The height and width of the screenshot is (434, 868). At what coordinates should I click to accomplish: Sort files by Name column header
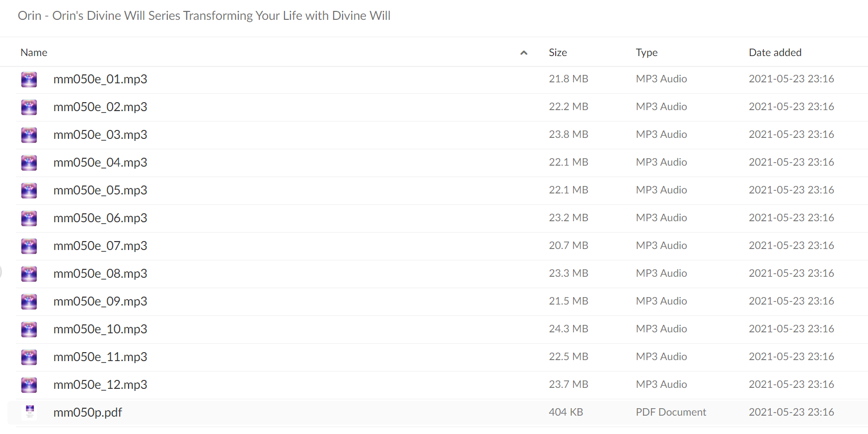pos(34,53)
